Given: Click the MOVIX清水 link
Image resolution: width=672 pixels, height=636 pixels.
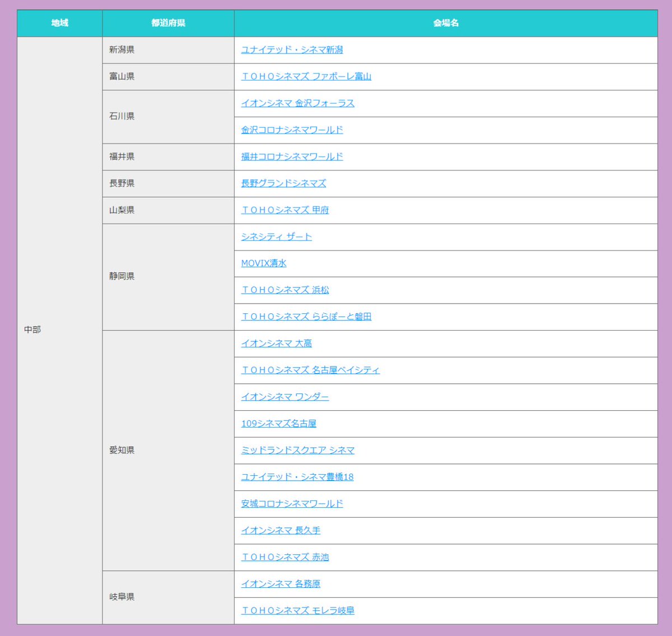Looking at the screenshot, I should (263, 263).
